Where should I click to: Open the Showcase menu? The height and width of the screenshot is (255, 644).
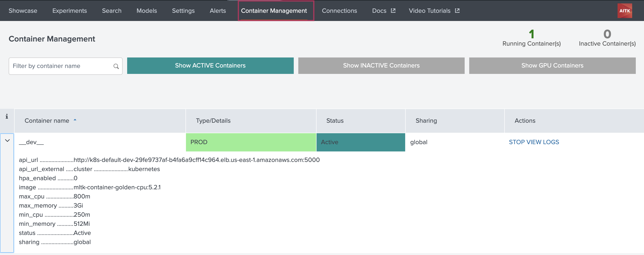tap(23, 11)
